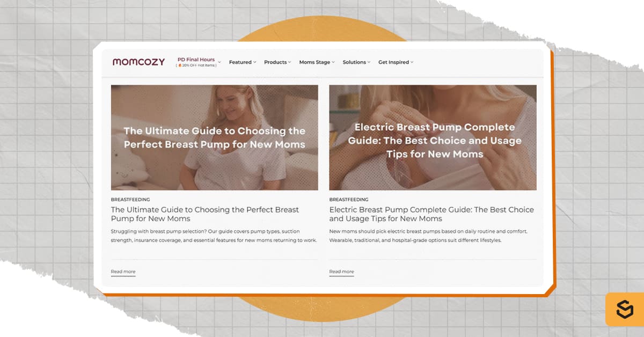The width and height of the screenshot is (644, 337).
Task: Click the 'New moms should pick electric' description
Action: click(x=428, y=236)
